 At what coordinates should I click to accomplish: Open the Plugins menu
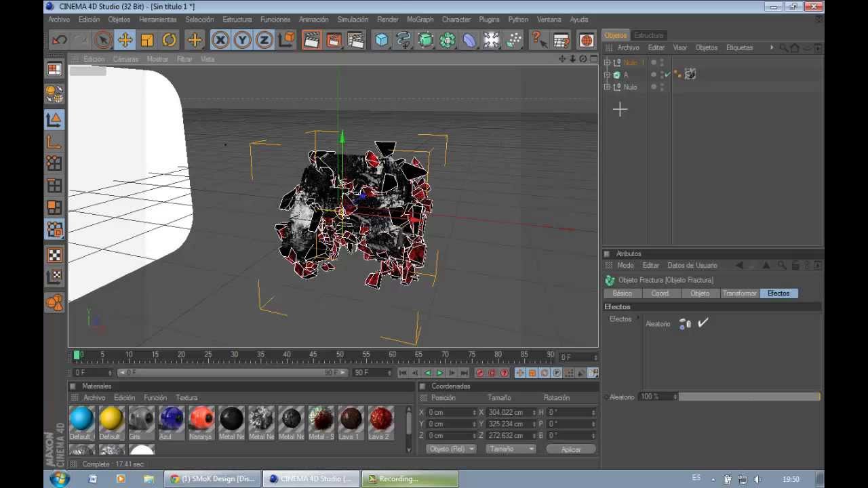click(x=489, y=20)
